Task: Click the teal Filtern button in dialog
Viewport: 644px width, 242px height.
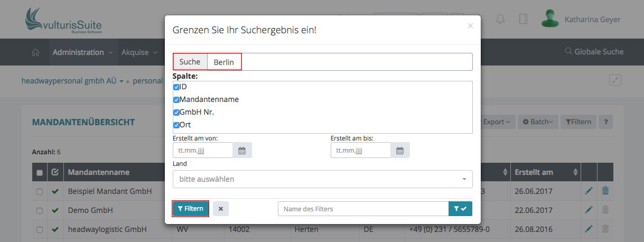Action: tap(191, 209)
